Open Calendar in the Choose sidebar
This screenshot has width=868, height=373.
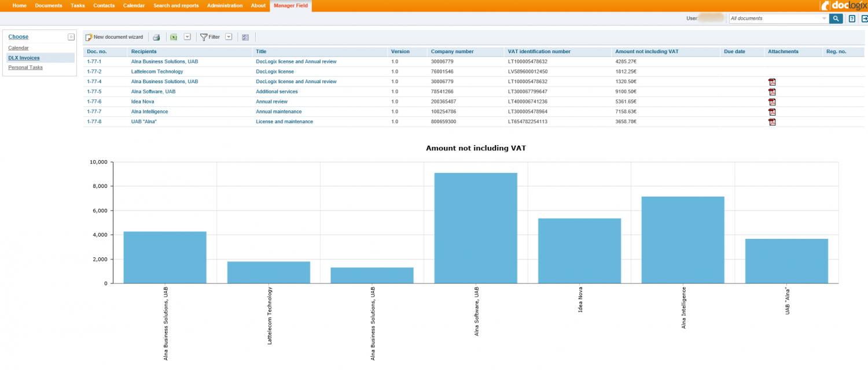pyautogui.click(x=19, y=48)
